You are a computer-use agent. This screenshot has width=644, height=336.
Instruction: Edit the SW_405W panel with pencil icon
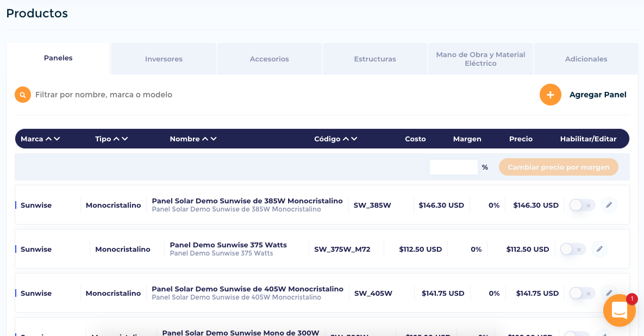tap(609, 293)
